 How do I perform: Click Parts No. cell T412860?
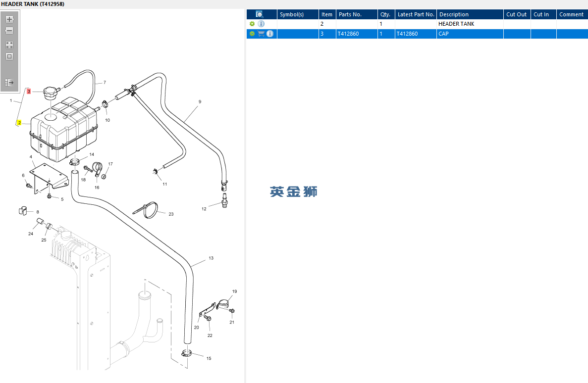pyautogui.click(x=357, y=34)
